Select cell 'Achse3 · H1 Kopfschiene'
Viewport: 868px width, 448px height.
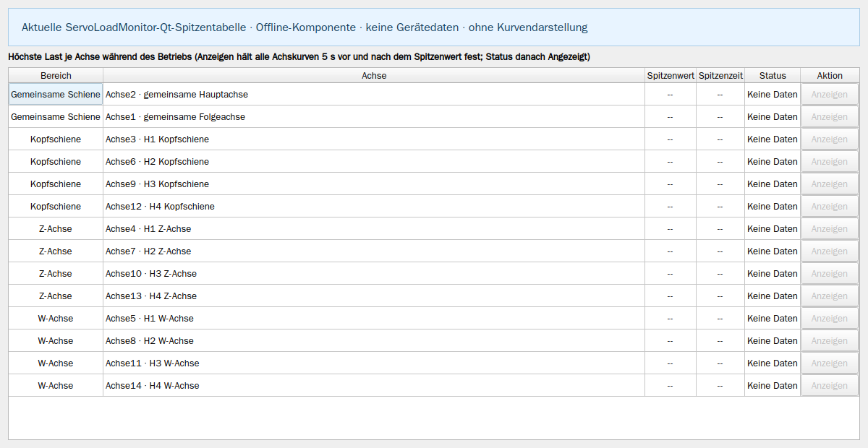(374, 139)
